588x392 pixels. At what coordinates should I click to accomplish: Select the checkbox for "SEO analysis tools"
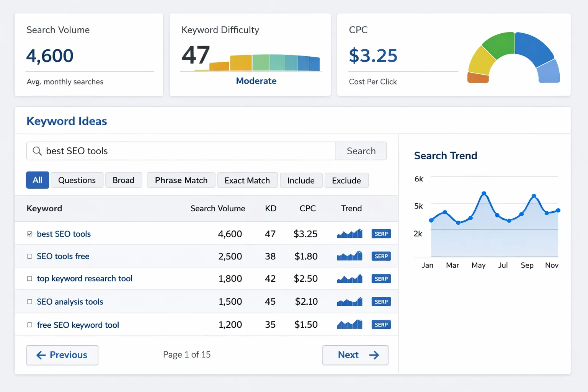(29, 301)
